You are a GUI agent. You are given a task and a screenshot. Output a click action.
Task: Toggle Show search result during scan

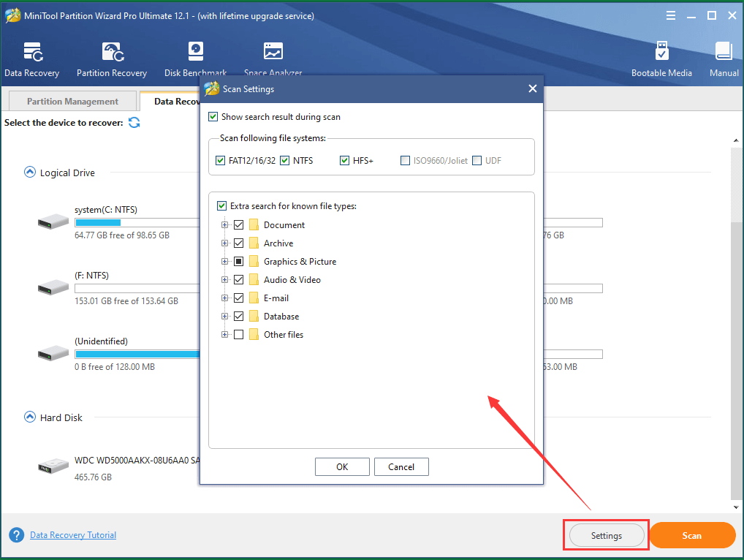coord(213,117)
